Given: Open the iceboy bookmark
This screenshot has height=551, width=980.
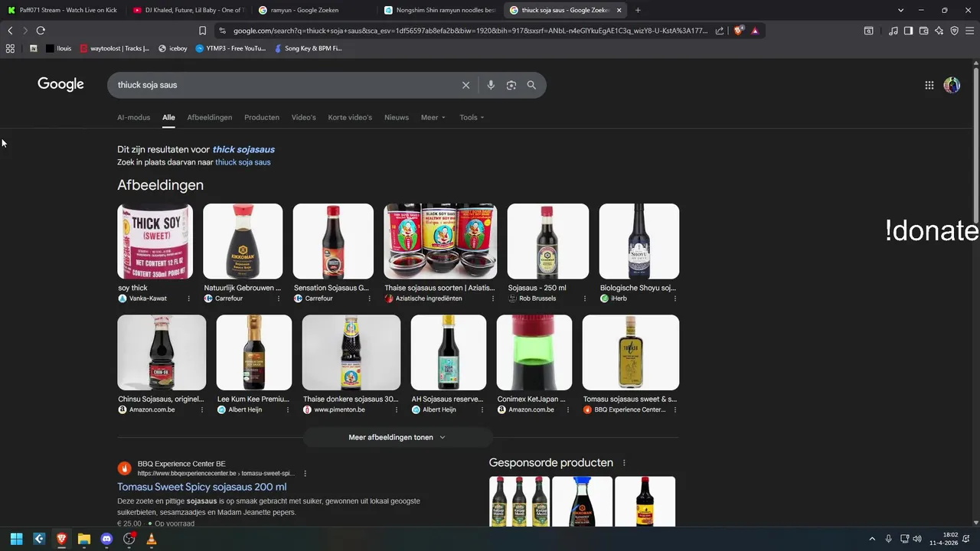Looking at the screenshot, I should click(x=173, y=48).
